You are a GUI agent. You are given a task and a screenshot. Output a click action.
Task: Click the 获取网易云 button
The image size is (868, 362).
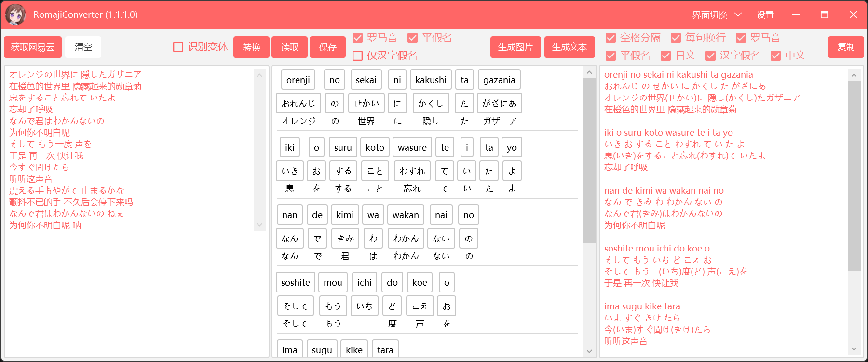pos(33,47)
